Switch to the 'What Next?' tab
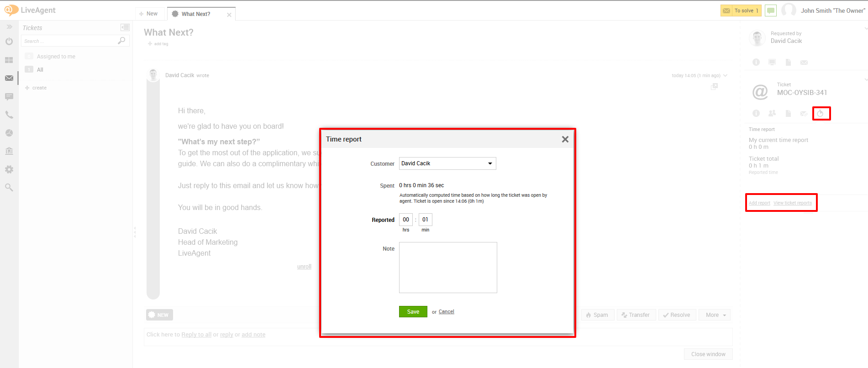 196,14
